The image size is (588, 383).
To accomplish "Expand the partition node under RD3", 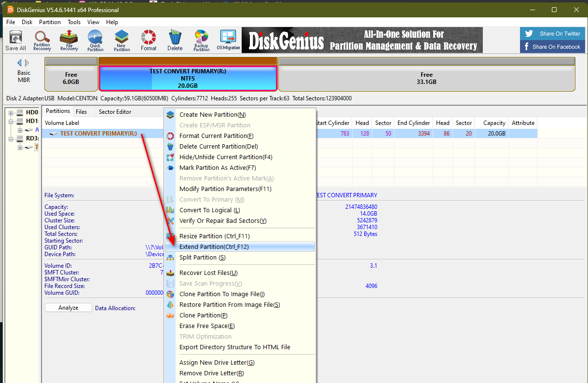I will [20, 147].
